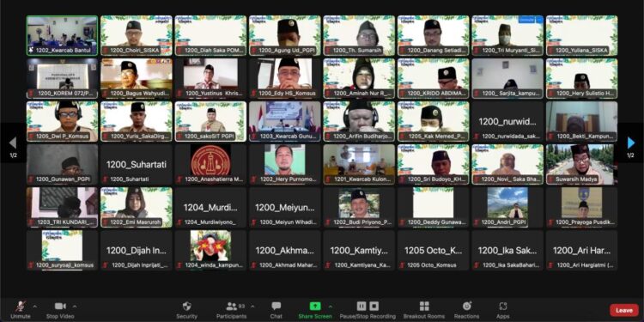The image size is (644, 322).
Task: Expand share options arrow beside Share Screen
Action: pos(331,307)
